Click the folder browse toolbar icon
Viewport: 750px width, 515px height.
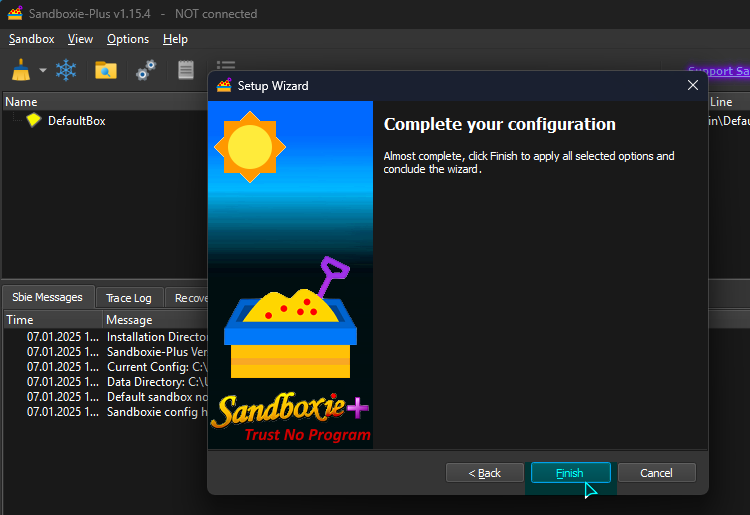click(x=106, y=70)
